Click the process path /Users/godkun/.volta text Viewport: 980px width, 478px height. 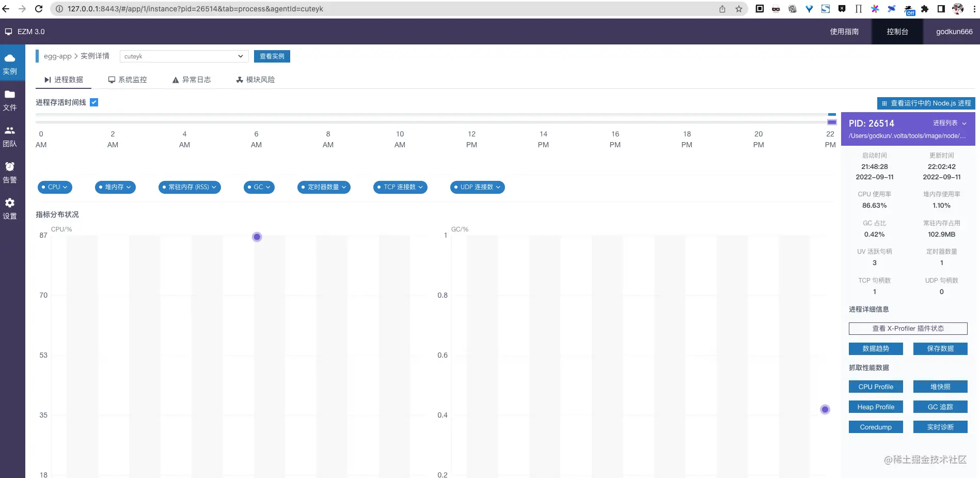point(907,136)
